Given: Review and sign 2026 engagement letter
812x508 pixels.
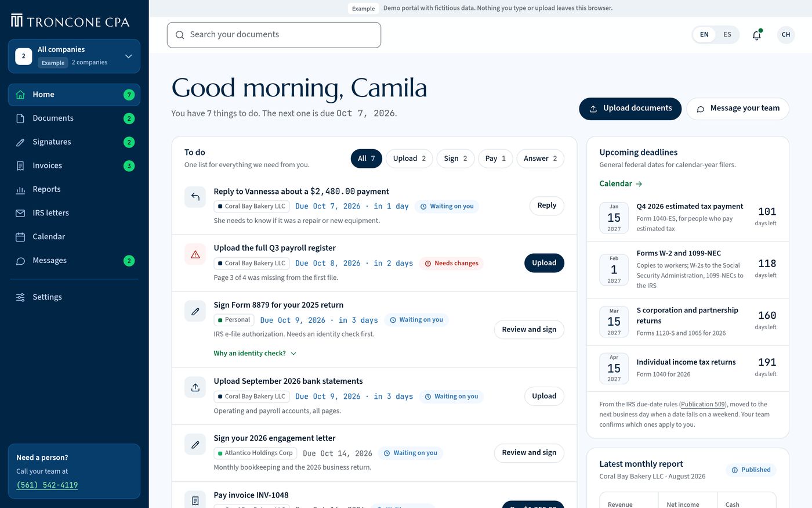Looking at the screenshot, I should pyautogui.click(x=529, y=453).
